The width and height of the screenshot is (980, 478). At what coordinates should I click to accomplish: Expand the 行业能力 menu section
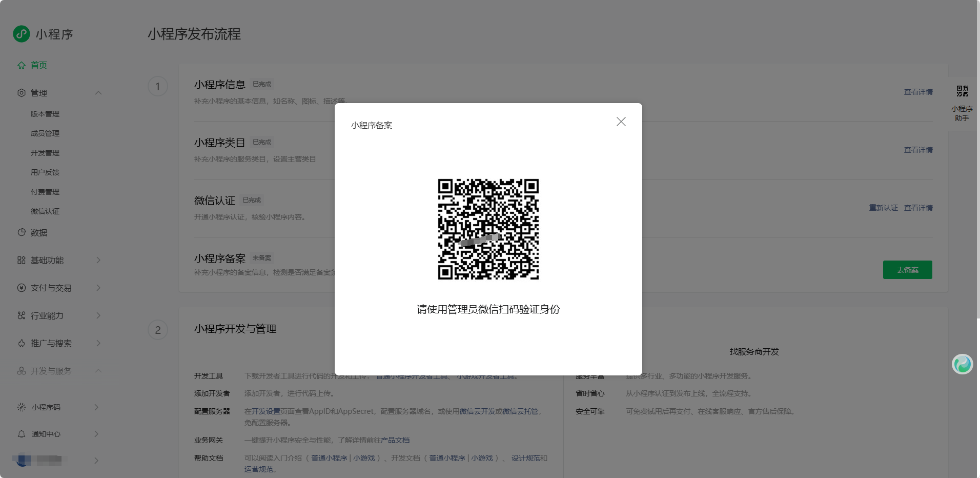[98, 315]
